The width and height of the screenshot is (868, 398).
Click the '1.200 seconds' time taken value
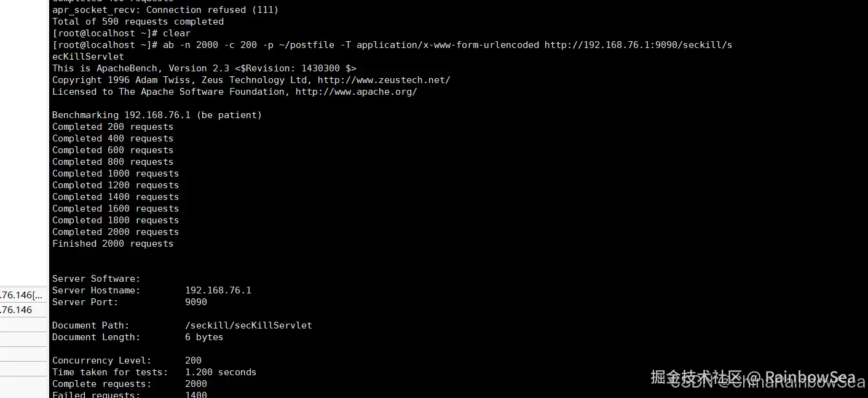point(220,372)
